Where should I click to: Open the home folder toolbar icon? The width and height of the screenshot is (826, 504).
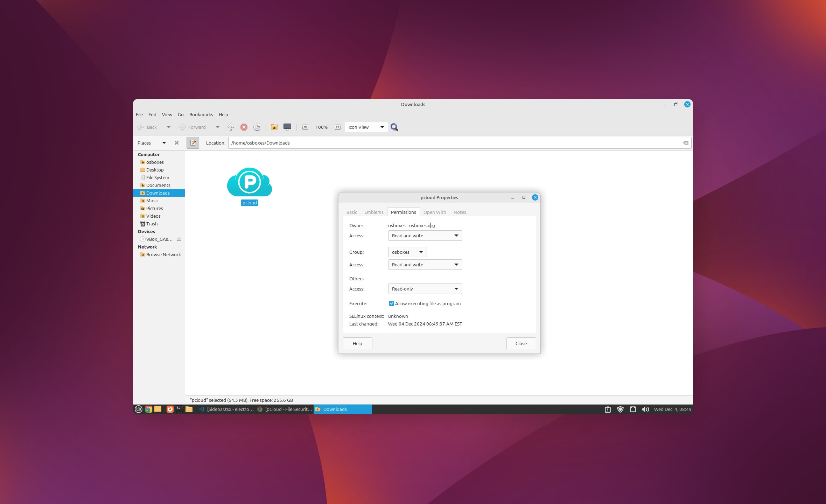pyautogui.click(x=274, y=127)
